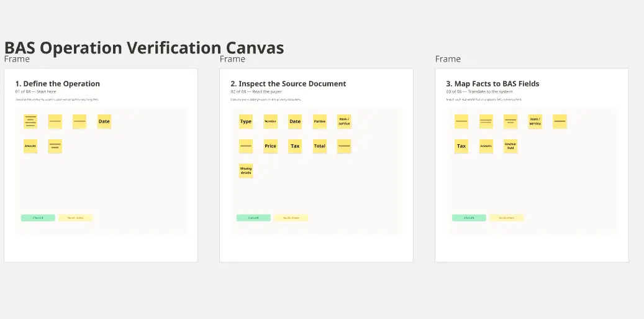This screenshot has height=319, width=644.
Task: Select the Accounts sticky note in Map Facts frame
Action: (x=486, y=146)
